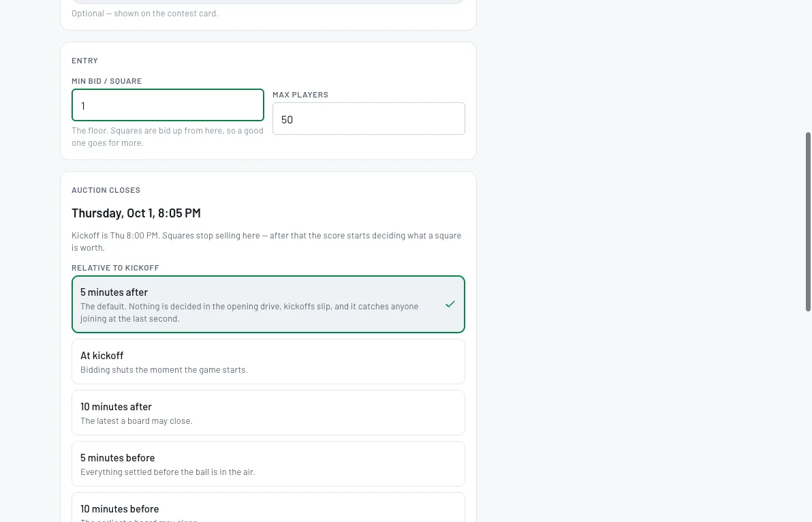Click the Min Bid / Square input field
The height and width of the screenshot is (522, 812).
click(168, 105)
